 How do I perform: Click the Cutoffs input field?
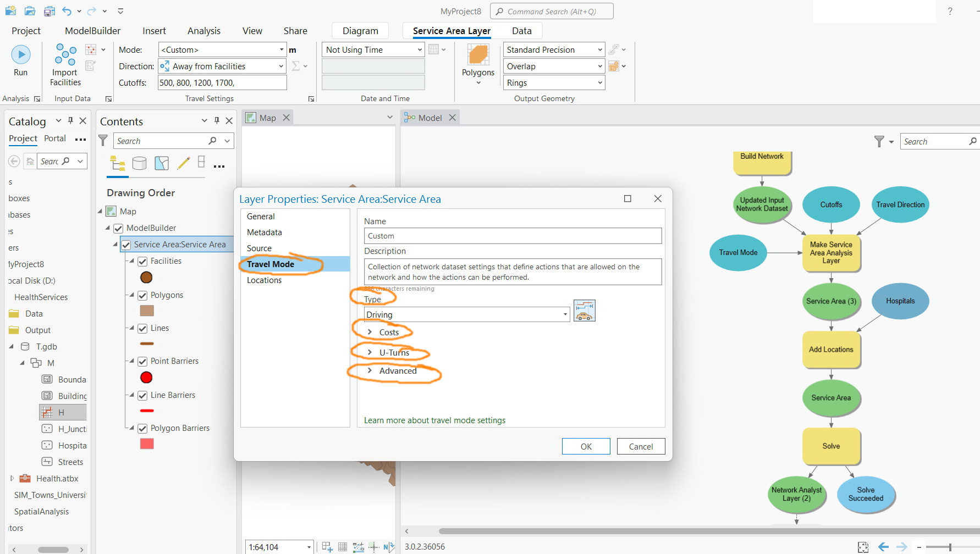pos(222,82)
